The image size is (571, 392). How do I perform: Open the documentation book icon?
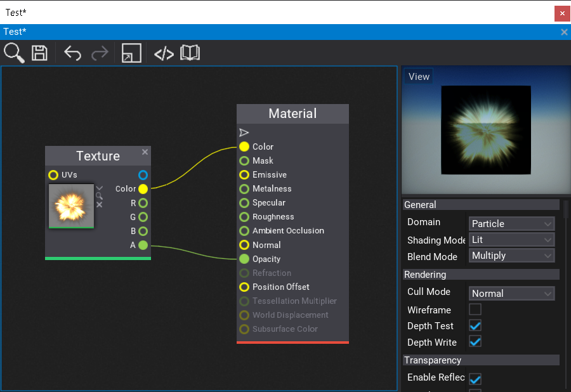[x=190, y=53]
